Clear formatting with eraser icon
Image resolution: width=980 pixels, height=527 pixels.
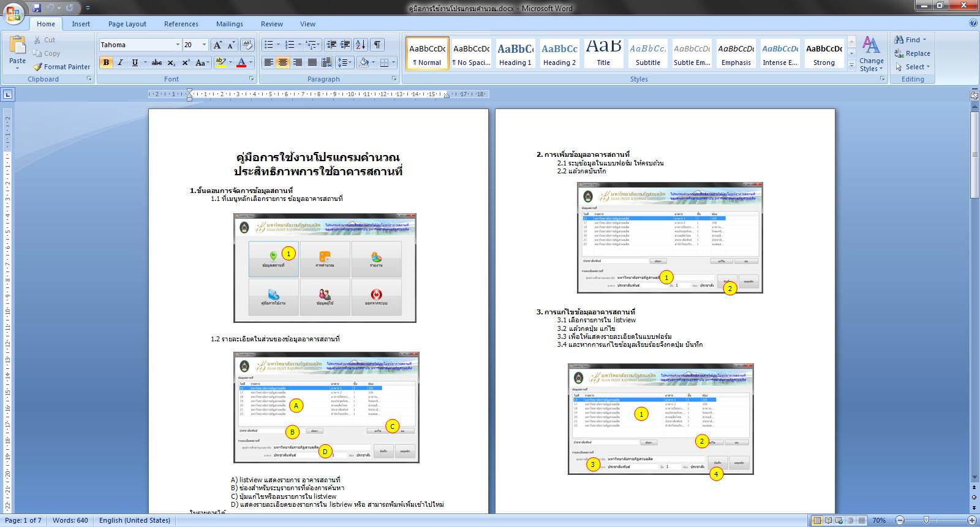pos(247,45)
